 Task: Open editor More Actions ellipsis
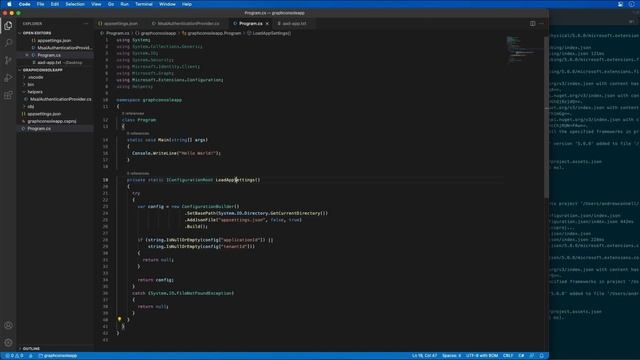point(541,24)
